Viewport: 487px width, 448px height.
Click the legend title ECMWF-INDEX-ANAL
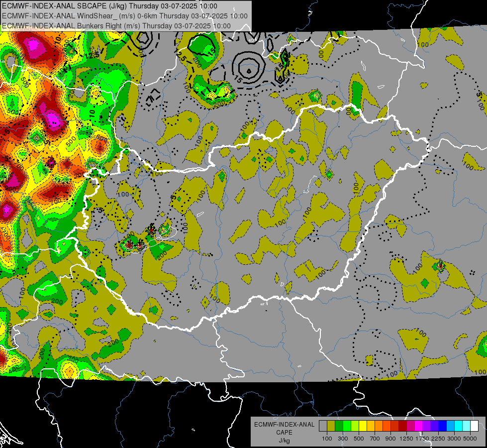(x=284, y=425)
